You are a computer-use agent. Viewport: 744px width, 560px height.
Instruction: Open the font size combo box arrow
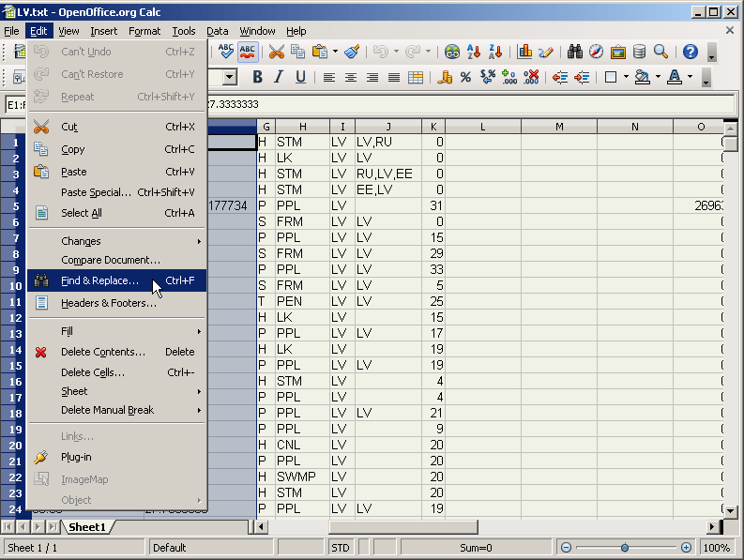click(x=230, y=77)
